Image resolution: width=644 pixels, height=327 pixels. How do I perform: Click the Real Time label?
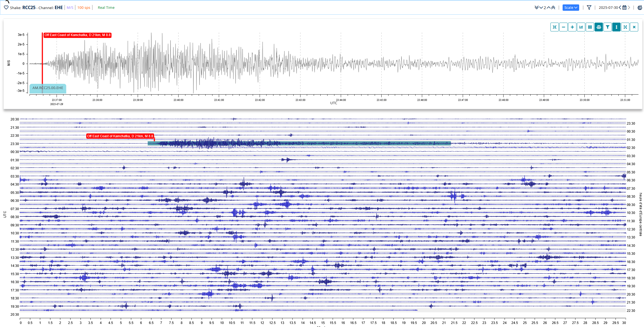[106, 8]
